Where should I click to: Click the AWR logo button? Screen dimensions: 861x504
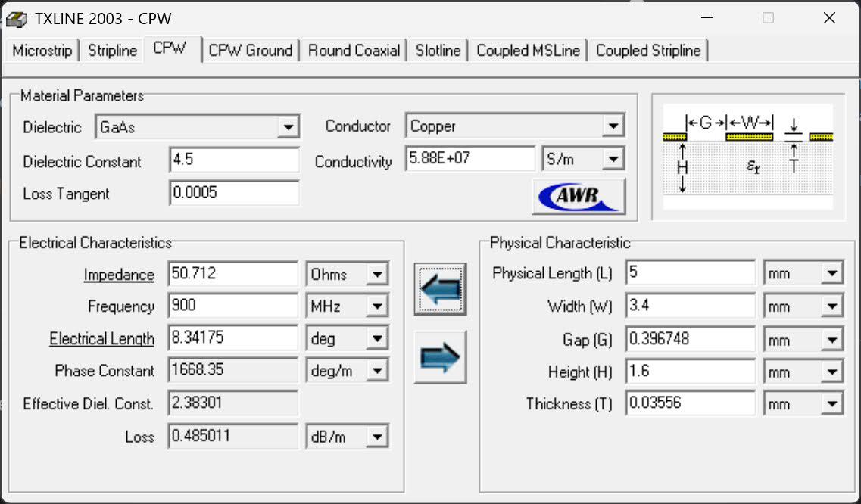579,196
